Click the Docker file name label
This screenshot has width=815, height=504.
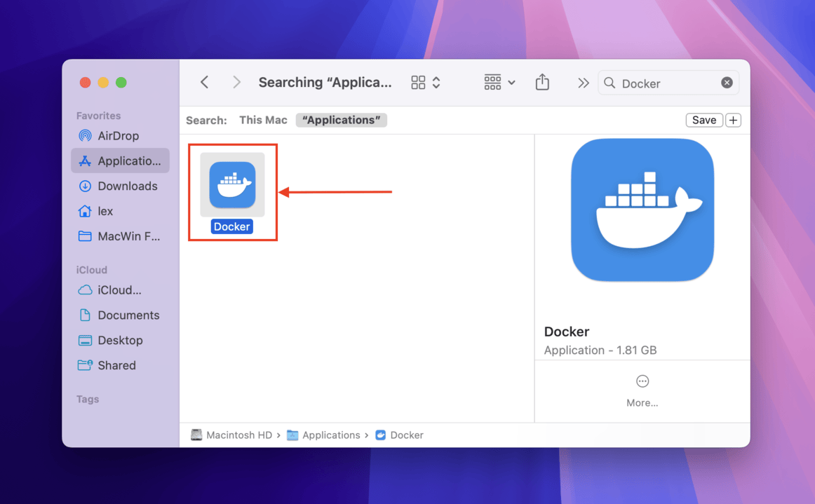pyautogui.click(x=232, y=226)
